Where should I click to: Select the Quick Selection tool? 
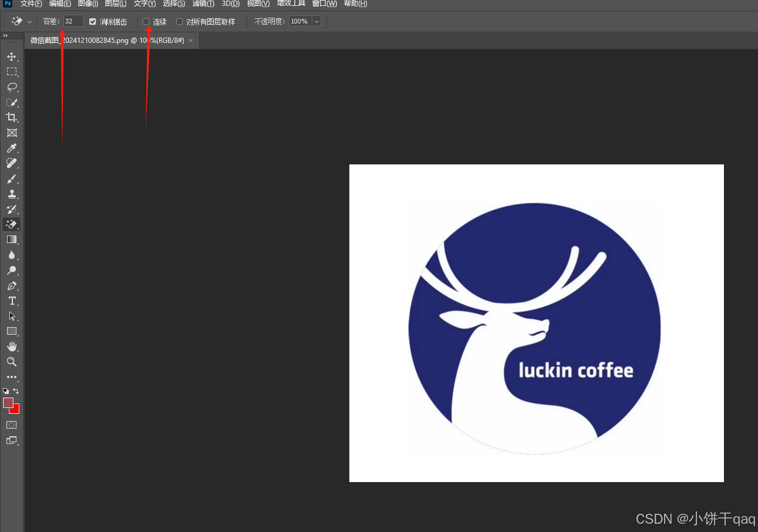pyautogui.click(x=11, y=102)
